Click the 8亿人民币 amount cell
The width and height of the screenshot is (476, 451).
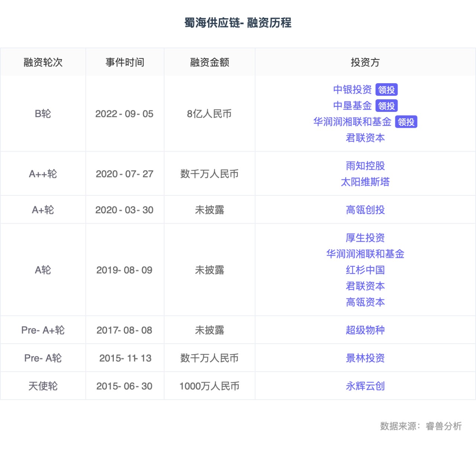209,114
